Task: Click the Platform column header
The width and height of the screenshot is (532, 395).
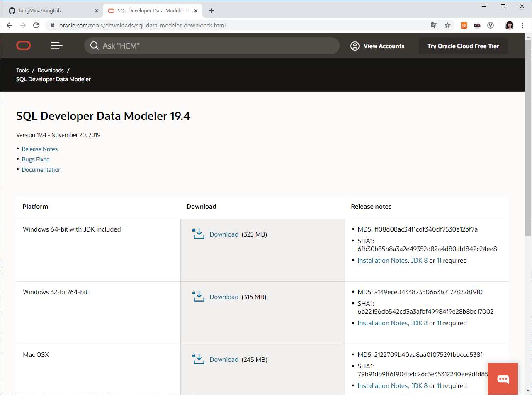Action: coord(35,206)
